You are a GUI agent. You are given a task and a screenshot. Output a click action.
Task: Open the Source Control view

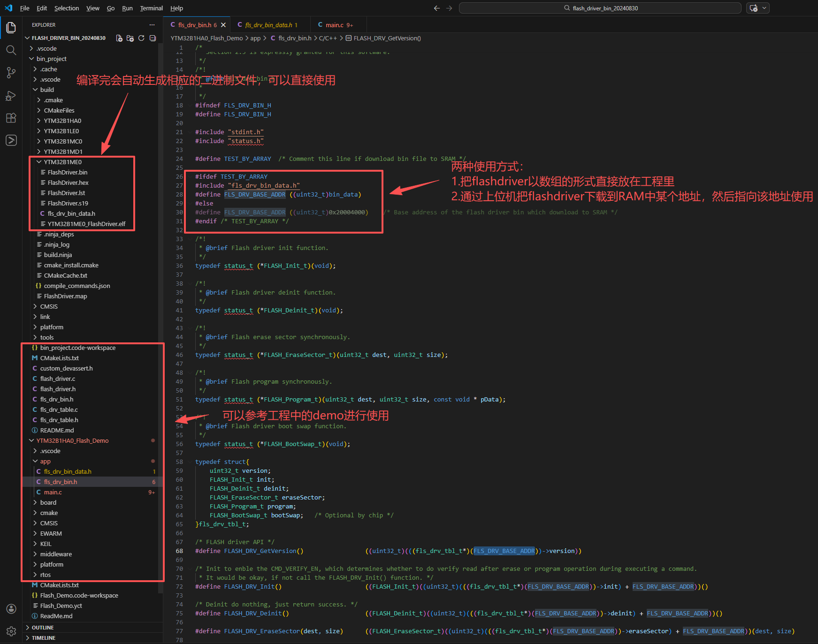tap(11, 73)
